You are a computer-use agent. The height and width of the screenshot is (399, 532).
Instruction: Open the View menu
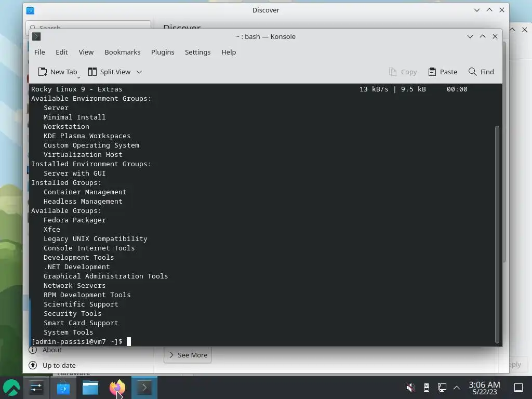[86, 52]
